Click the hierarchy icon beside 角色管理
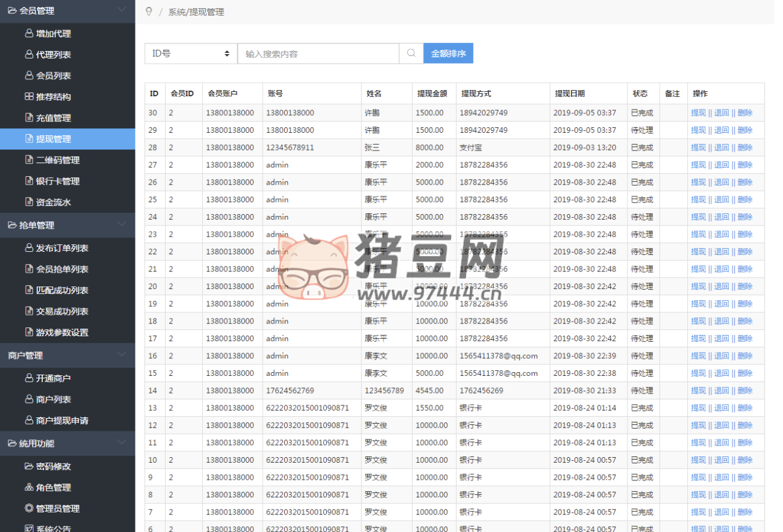Screen dimensions: 783x532 [29, 487]
